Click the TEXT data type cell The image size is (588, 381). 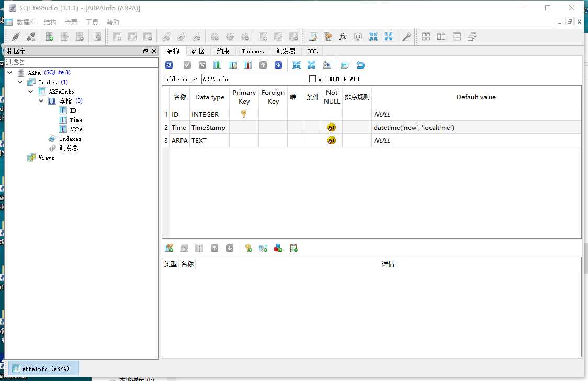209,140
